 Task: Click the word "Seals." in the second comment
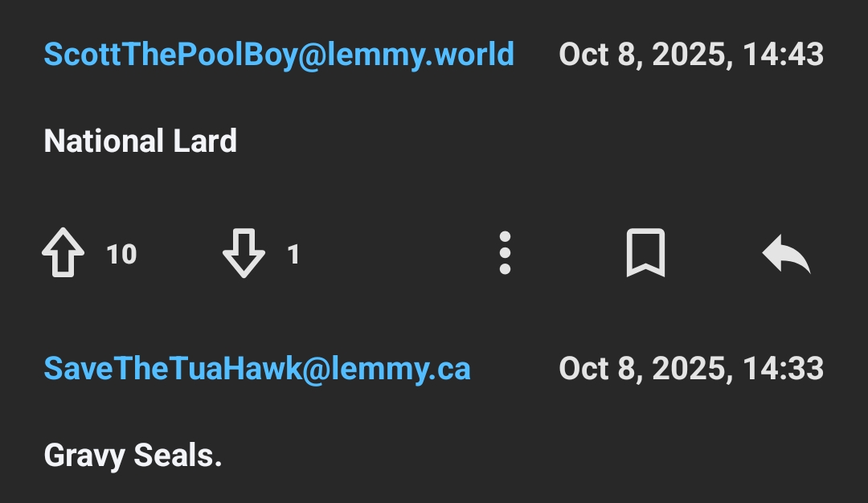[178, 456]
